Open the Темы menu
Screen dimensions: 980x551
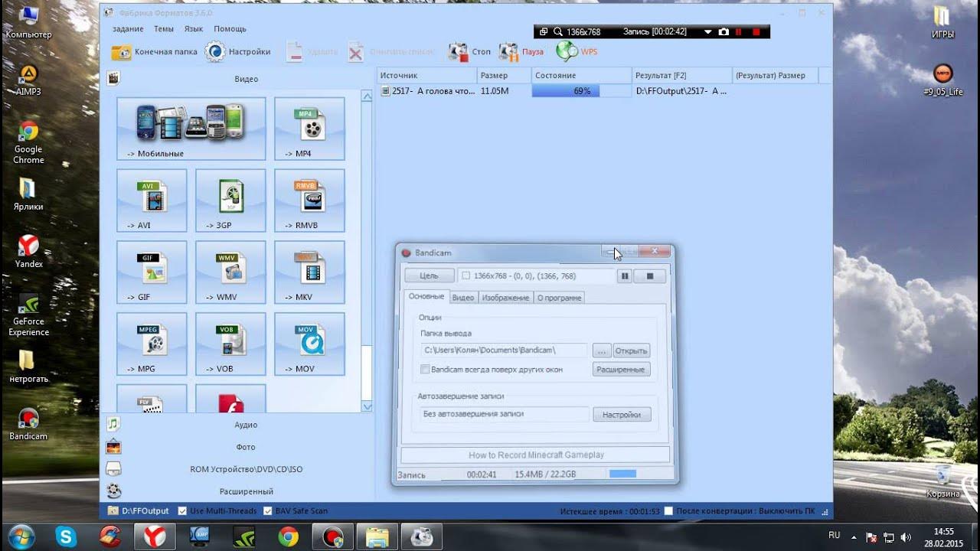(x=164, y=28)
